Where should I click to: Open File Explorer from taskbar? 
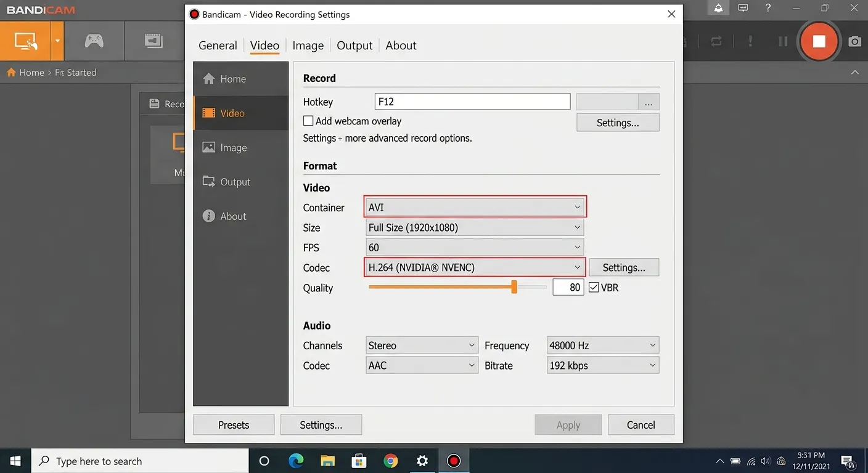point(327,461)
